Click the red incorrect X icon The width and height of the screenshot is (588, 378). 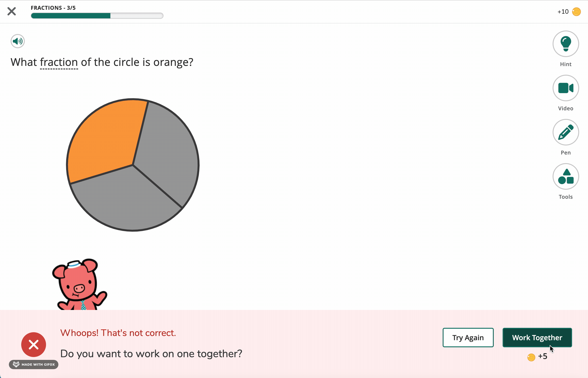click(34, 344)
